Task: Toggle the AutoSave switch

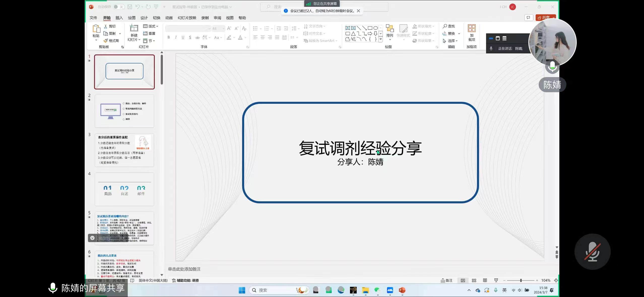Action: point(119,7)
